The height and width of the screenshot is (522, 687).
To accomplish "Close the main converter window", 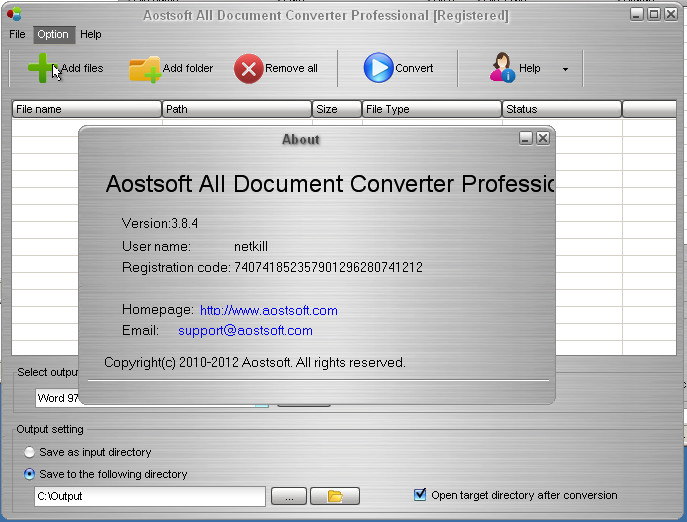I will coord(671,14).
